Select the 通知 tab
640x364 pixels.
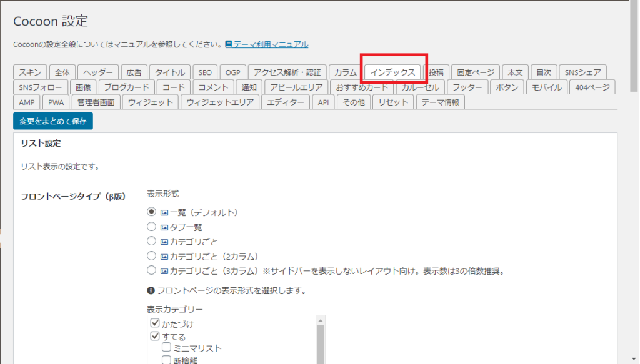[249, 87]
